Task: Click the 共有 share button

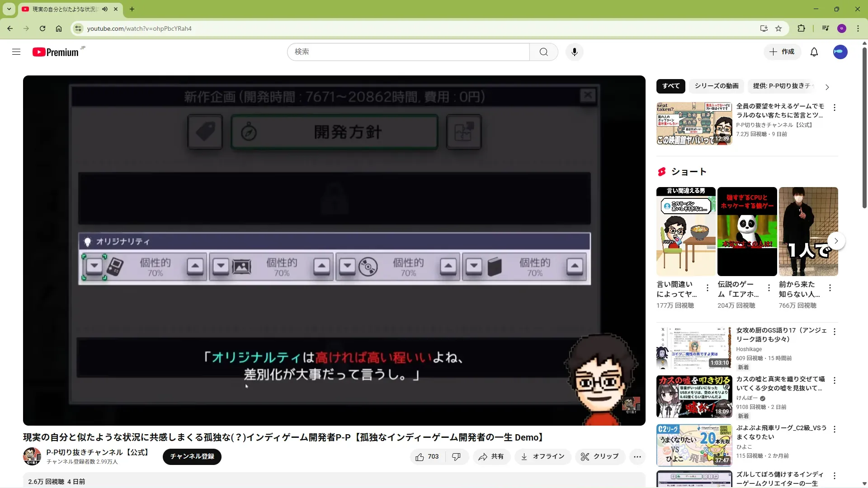Action: click(x=491, y=457)
